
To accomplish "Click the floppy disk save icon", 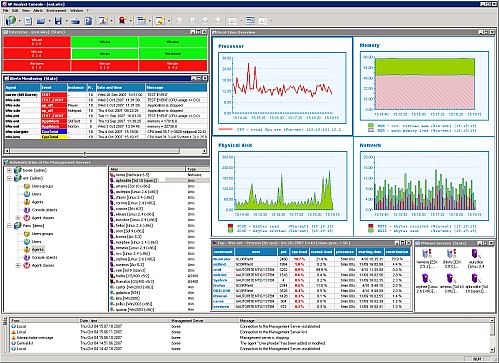I will point(58,21).
